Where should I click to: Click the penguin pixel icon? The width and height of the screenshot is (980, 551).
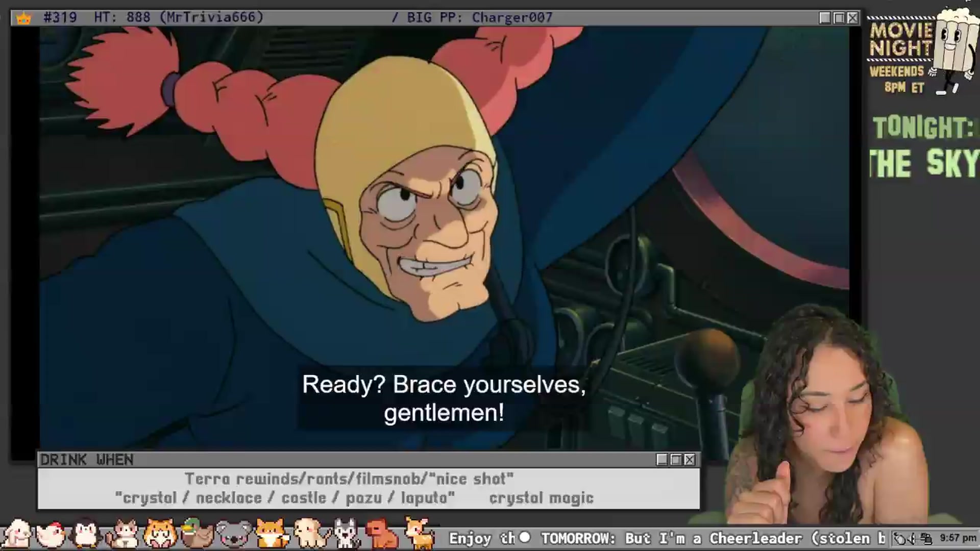click(86, 534)
